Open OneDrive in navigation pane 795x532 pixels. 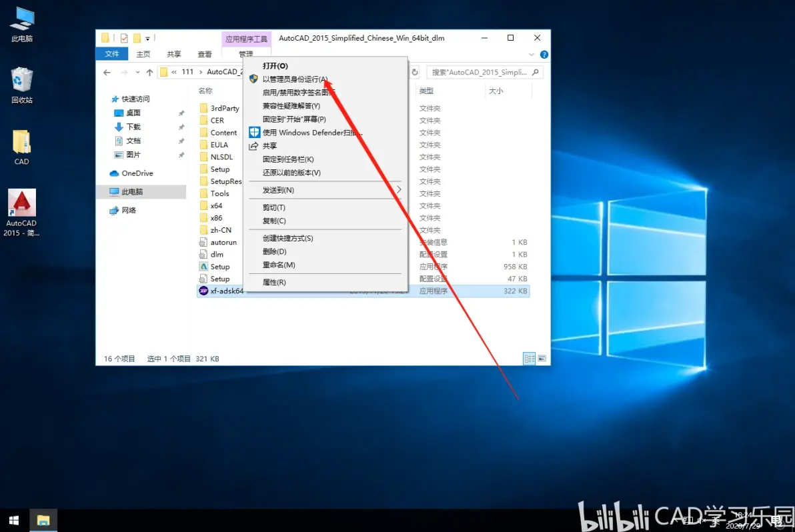tap(131, 173)
